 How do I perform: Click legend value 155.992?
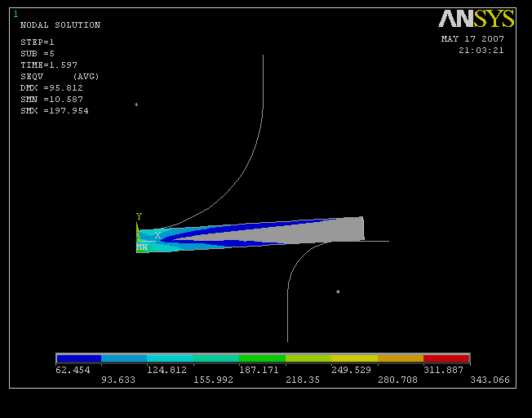tap(214, 380)
